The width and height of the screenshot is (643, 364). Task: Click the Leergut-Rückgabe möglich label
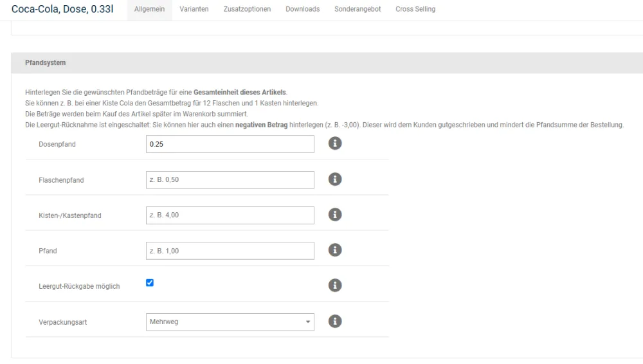pos(79,286)
